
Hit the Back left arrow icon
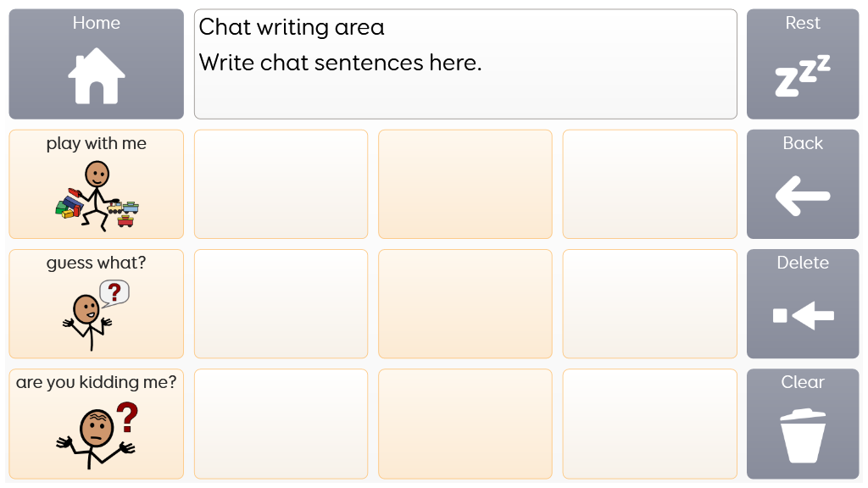click(x=802, y=197)
